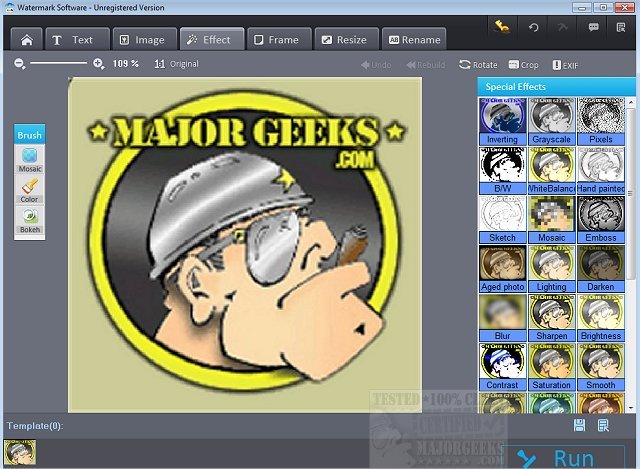Click the Undo button
Viewport: 640px width, 469px height.
(x=376, y=65)
